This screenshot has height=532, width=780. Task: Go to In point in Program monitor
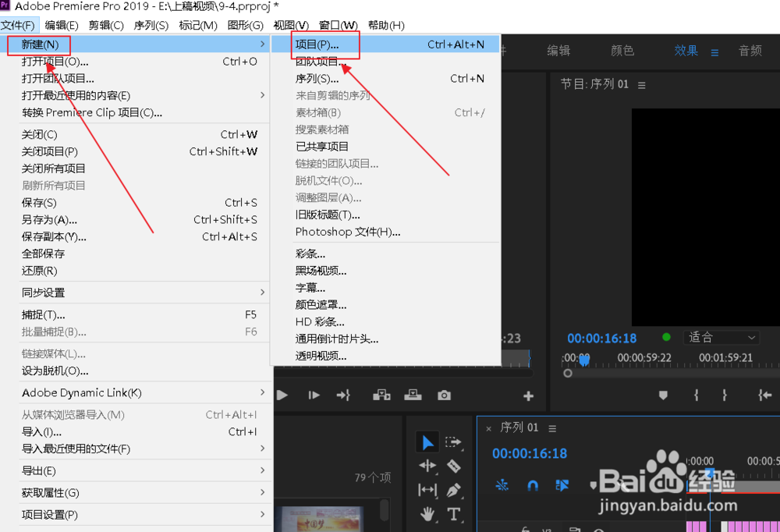[764, 395]
